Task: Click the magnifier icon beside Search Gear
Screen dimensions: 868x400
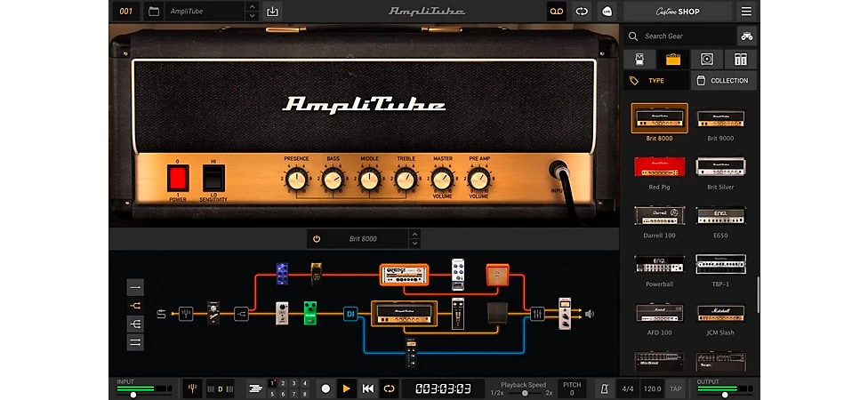Action: (x=632, y=36)
